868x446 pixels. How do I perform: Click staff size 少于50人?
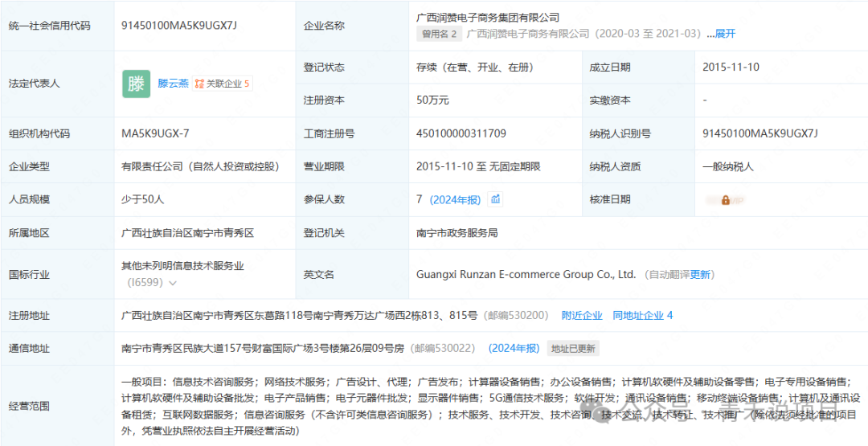143,200
